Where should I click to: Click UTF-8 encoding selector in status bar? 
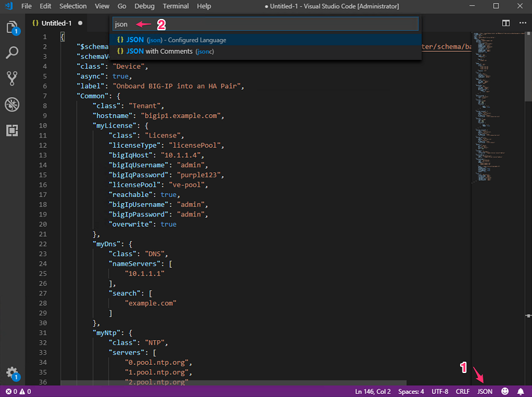(x=440, y=391)
